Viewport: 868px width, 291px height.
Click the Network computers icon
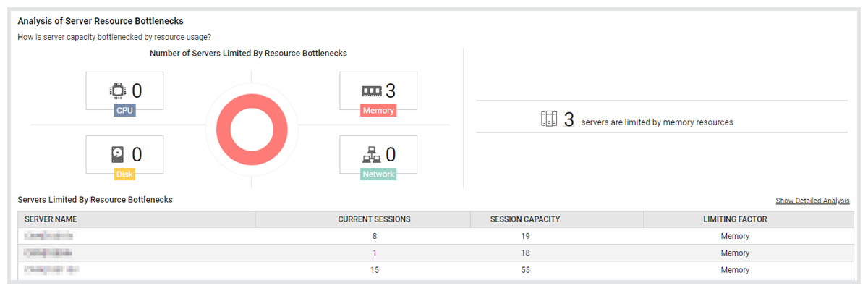point(371,155)
